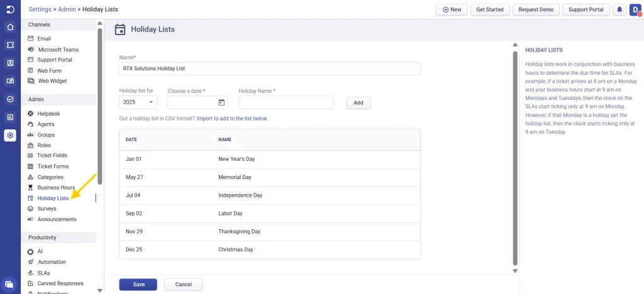Image resolution: width=644 pixels, height=294 pixels.
Task: Open the chat icon at bottom left
Action: point(9,285)
